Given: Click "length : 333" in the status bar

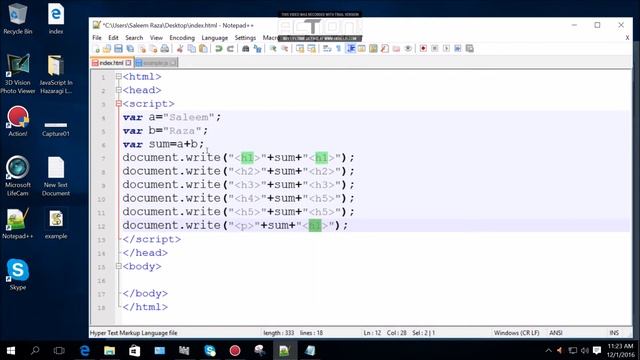Looking at the screenshot, I should pyautogui.click(x=278, y=333).
